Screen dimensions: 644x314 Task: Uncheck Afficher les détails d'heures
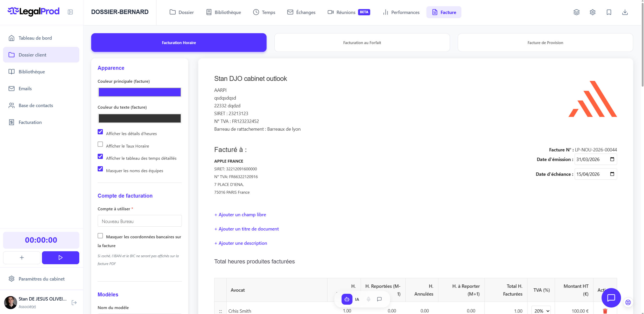pyautogui.click(x=100, y=132)
